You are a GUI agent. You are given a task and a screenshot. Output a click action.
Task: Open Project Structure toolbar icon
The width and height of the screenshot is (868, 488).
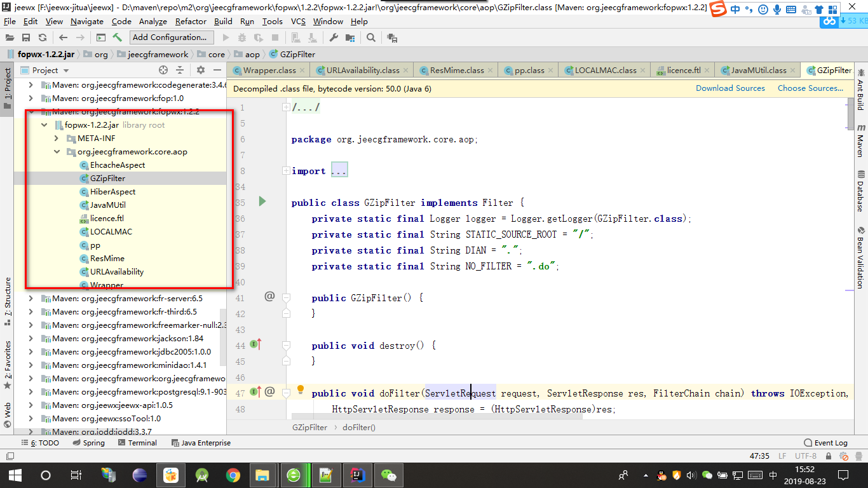349,37
